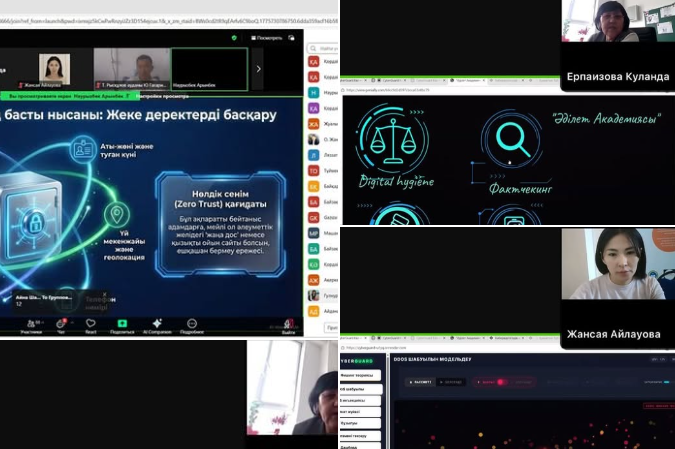Click the orange ЖА participant avatar
Image resolution: width=675 pixels, height=449 pixels.
(314, 124)
